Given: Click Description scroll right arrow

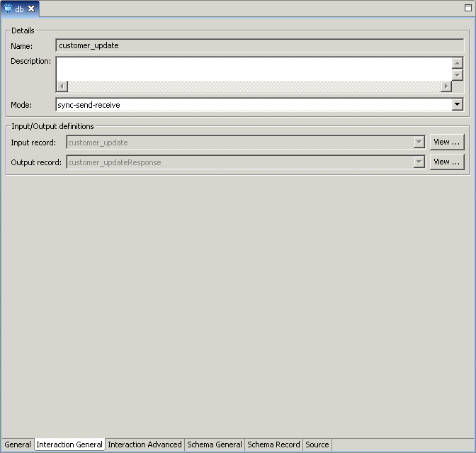Looking at the screenshot, I should 446,86.
